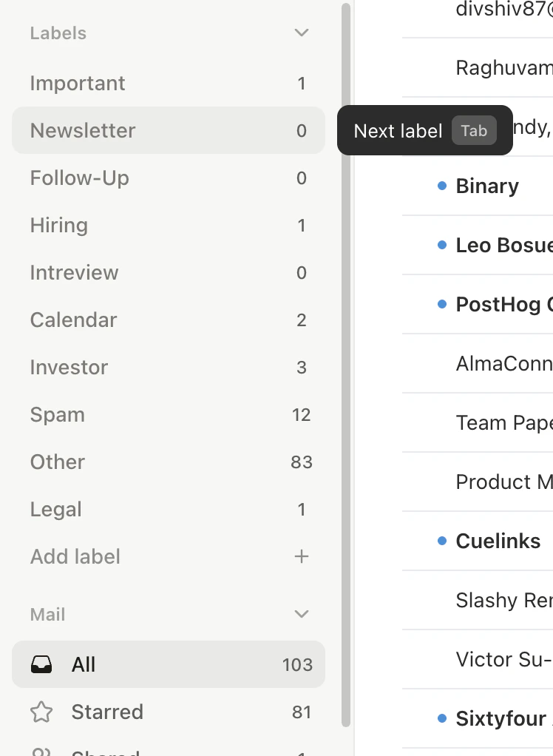This screenshot has height=756, width=553.
Task: Open the All inbox icon
Action: (41, 664)
